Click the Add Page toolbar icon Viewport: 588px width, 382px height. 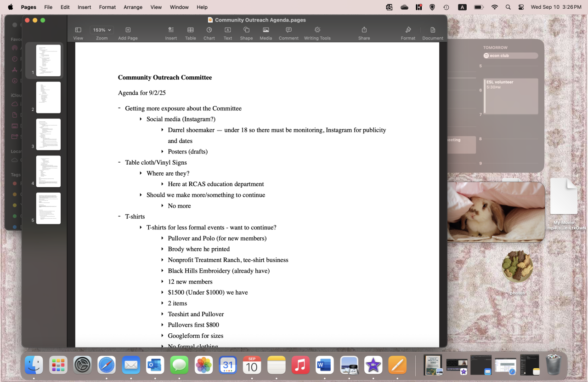coord(128,30)
